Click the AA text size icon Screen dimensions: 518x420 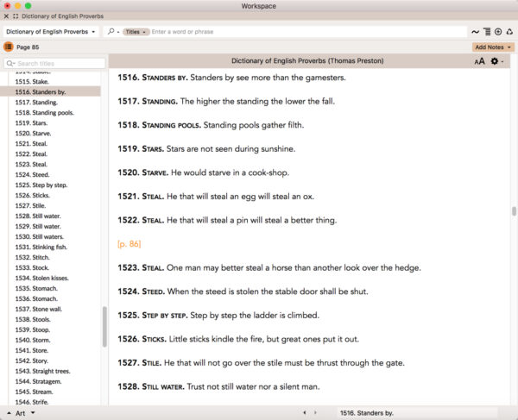pos(479,61)
